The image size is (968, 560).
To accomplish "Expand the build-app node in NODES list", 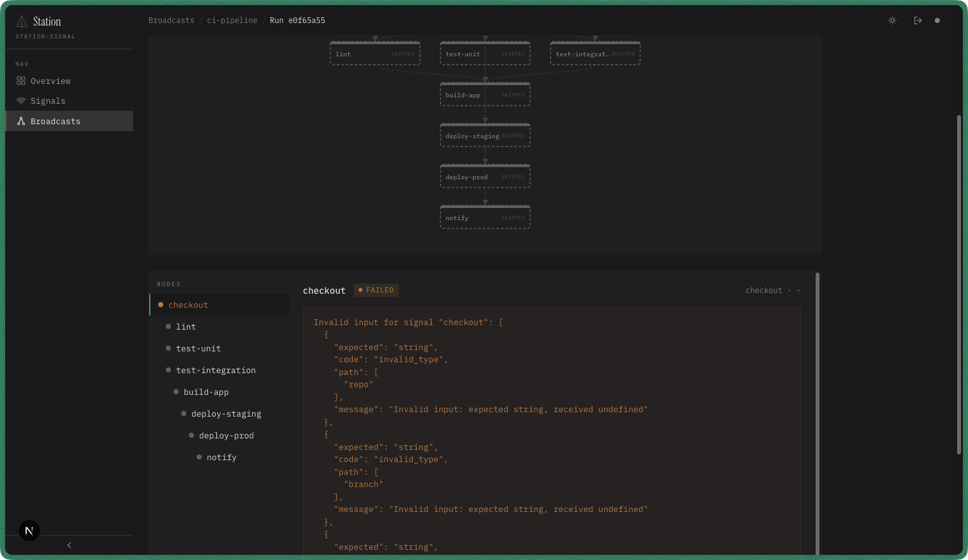I will click(x=206, y=392).
